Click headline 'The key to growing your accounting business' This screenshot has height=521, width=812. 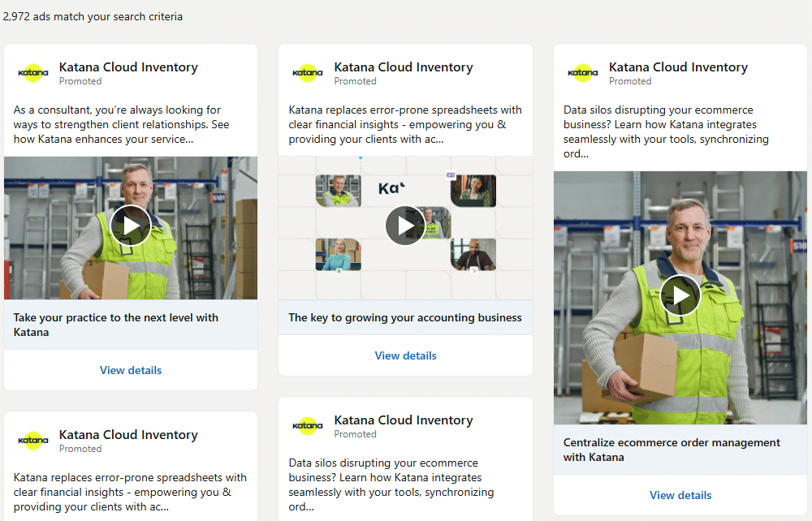tap(405, 317)
